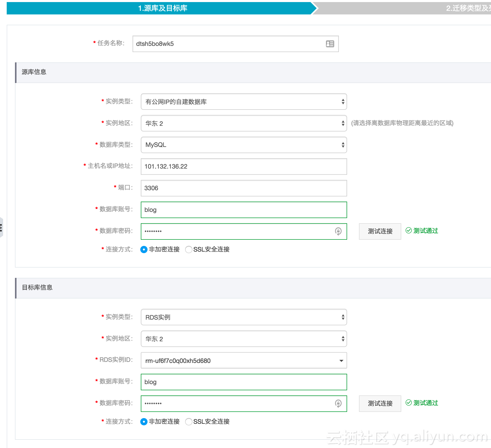
Task: Open the MySQL database type dropdown
Action: pos(244,145)
